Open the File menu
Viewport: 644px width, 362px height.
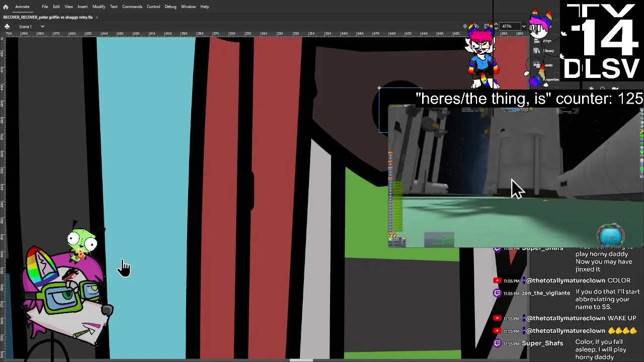(x=45, y=7)
